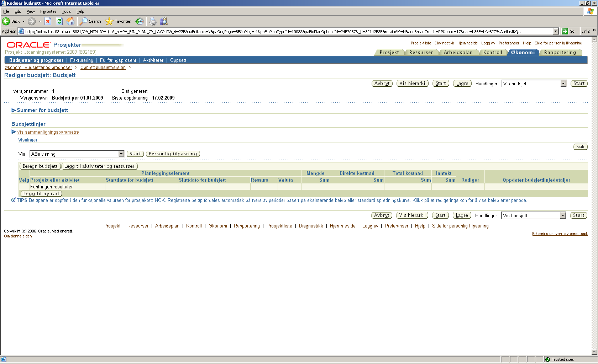Click the Oracle logo
598x364 pixels.
coord(28,45)
